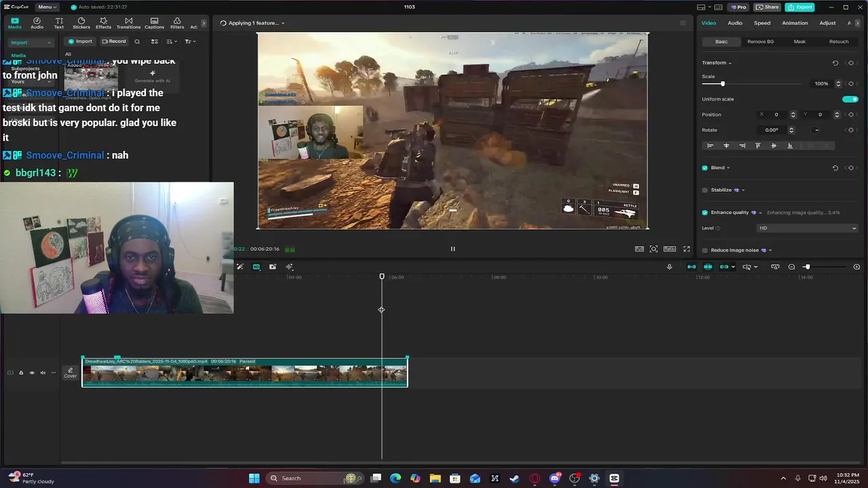Select the Mask sub-tab

[800, 41]
